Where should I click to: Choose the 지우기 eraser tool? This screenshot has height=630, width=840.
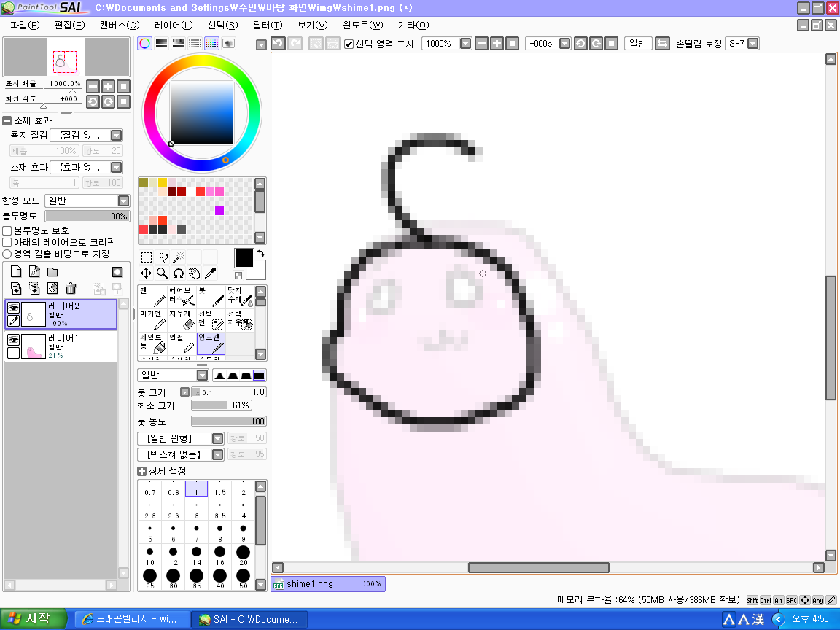click(x=182, y=320)
